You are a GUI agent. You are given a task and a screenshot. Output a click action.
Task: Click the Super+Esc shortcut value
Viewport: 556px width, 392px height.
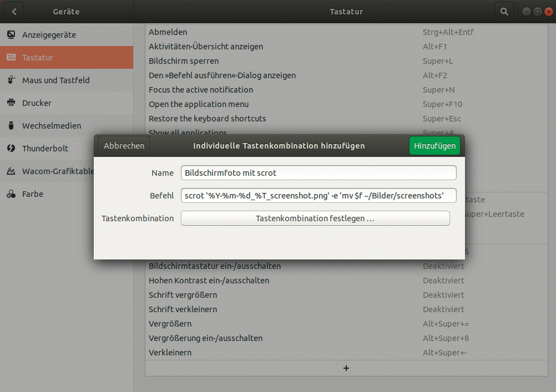[x=442, y=119]
